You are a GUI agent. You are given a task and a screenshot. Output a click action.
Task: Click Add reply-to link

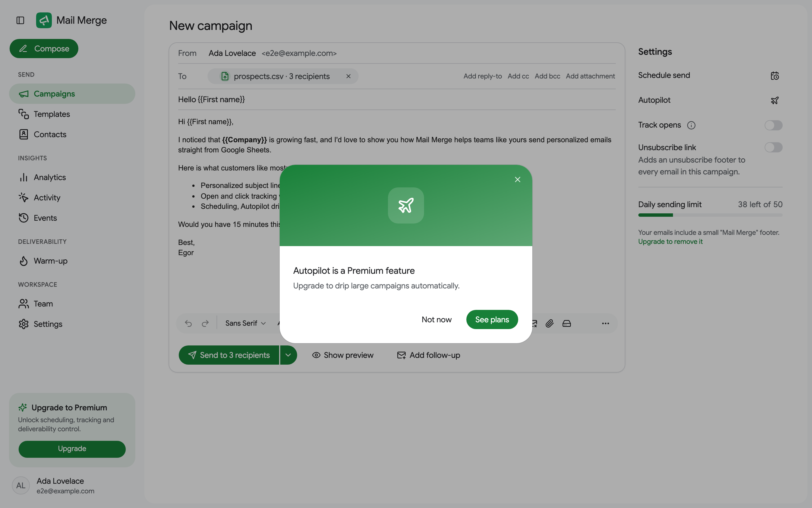482,76
